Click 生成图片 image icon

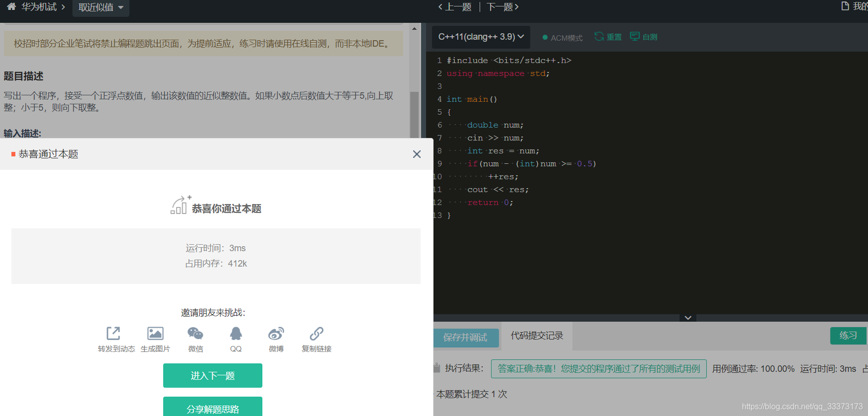pyautogui.click(x=155, y=333)
